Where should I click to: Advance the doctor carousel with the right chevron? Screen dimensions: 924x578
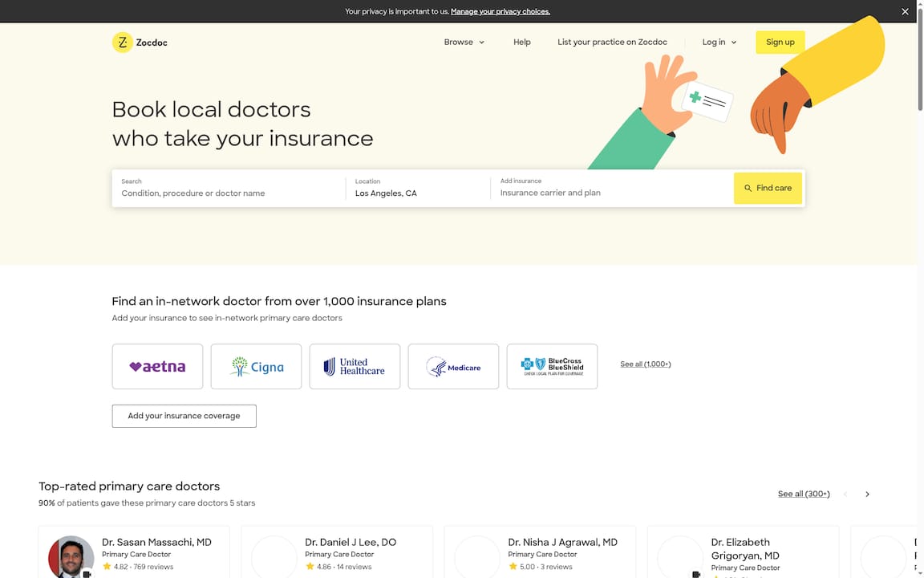click(x=867, y=494)
